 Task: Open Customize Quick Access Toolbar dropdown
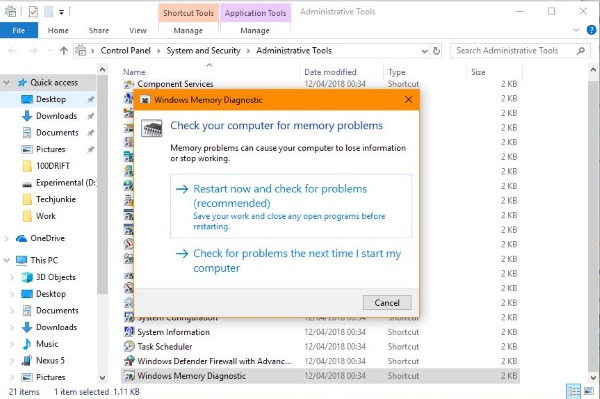tap(61, 12)
